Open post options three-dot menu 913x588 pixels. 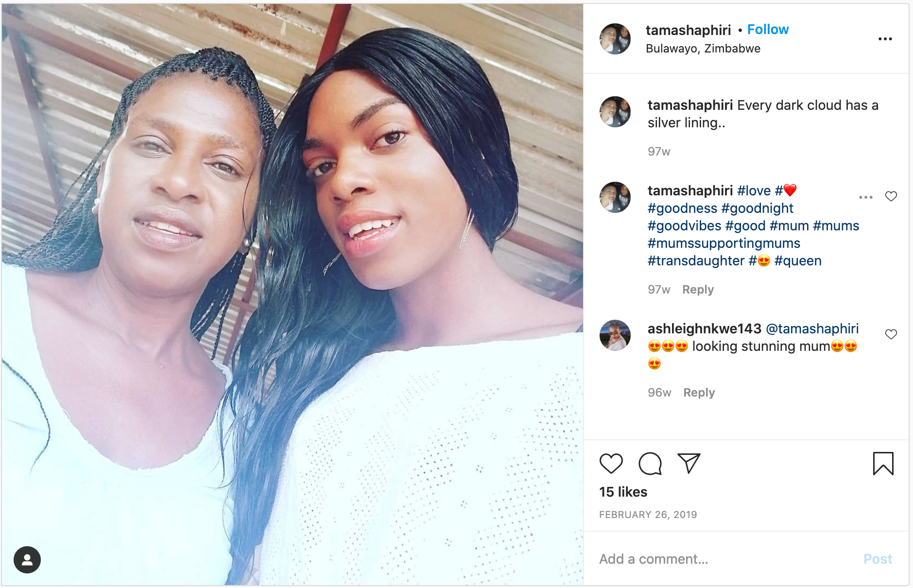(x=885, y=39)
